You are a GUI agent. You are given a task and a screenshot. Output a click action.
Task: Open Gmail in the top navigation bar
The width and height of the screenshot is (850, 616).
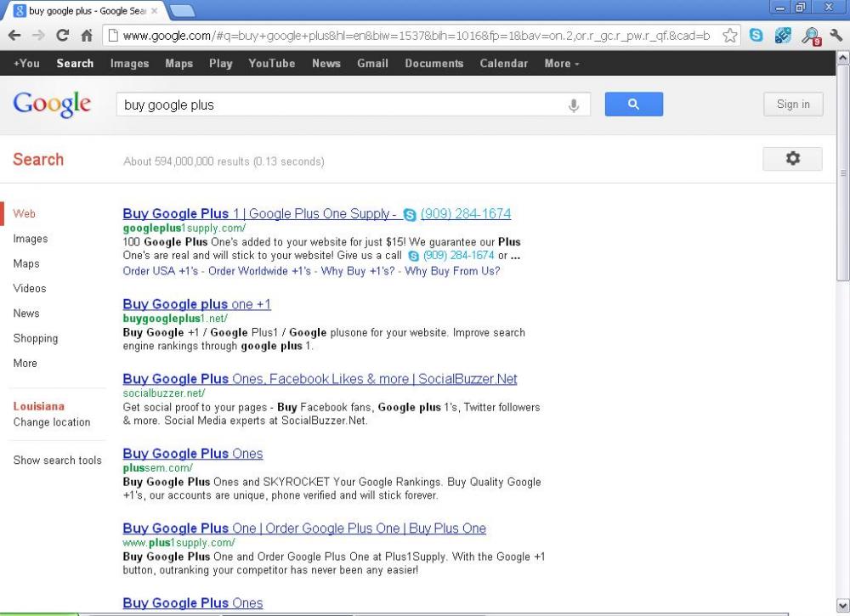pos(372,64)
